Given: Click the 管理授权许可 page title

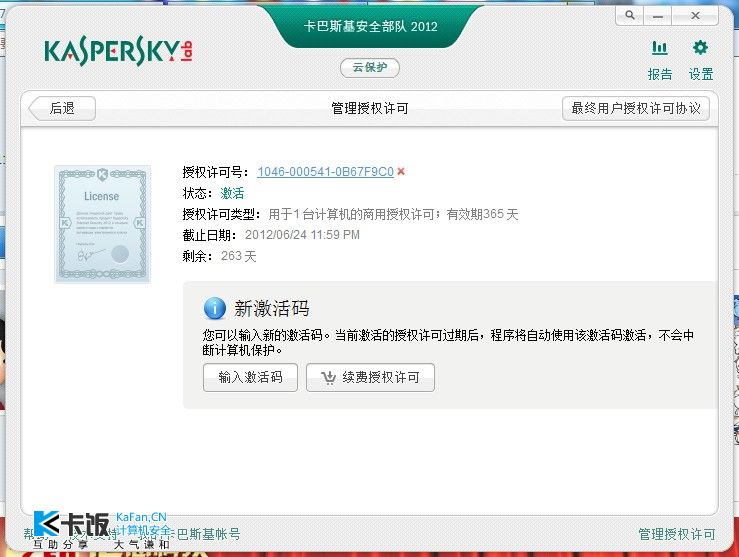Looking at the screenshot, I should pyautogui.click(x=370, y=108).
